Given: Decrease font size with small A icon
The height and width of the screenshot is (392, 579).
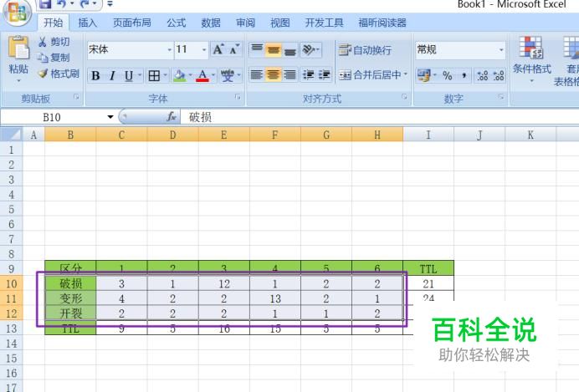Looking at the screenshot, I should click(x=234, y=49).
